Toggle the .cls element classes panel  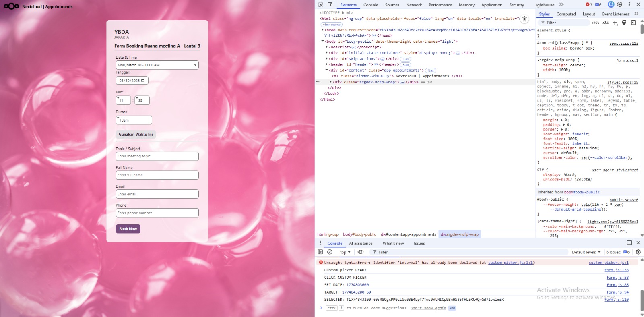pos(605,23)
